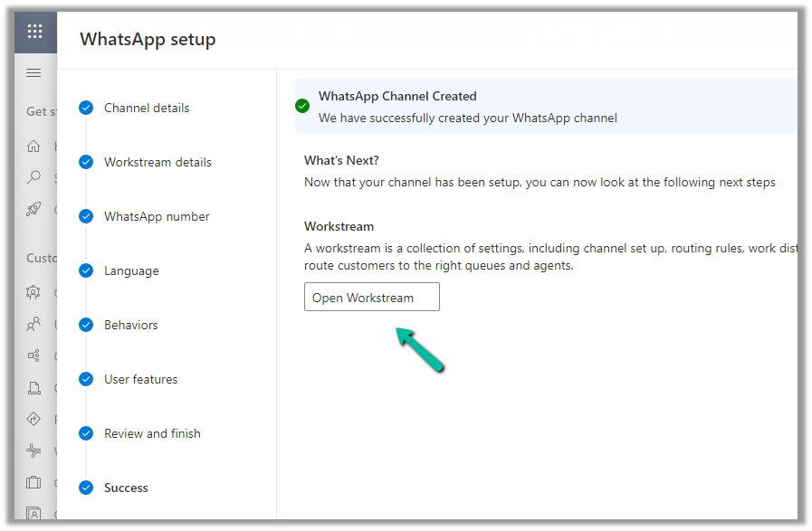This screenshot has height=531, width=812.
Task: Click the printer-shaped icon in sidebar
Action: point(33,387)
